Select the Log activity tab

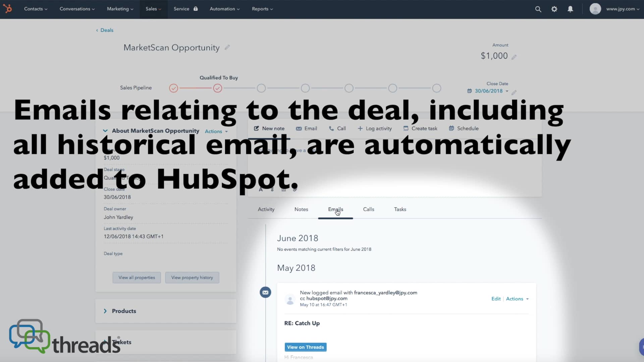pos(375,128)
